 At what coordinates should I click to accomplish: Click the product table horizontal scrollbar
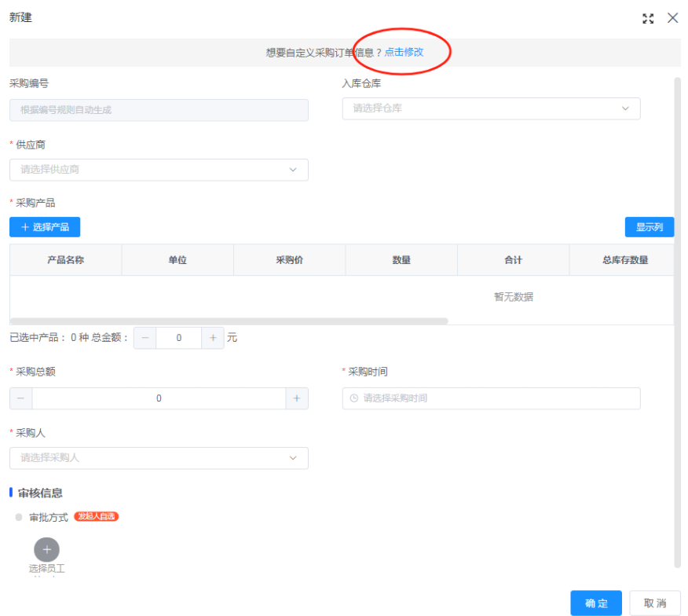(229, 321)
